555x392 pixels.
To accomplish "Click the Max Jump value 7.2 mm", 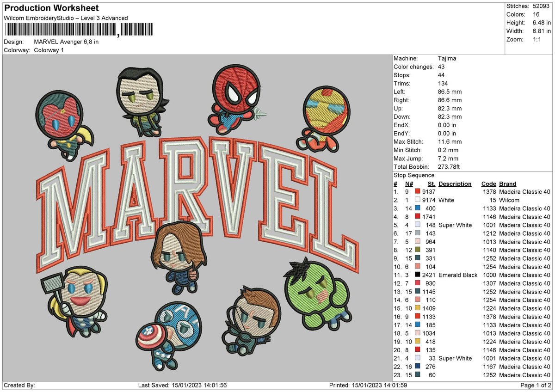I will (448, 159).
